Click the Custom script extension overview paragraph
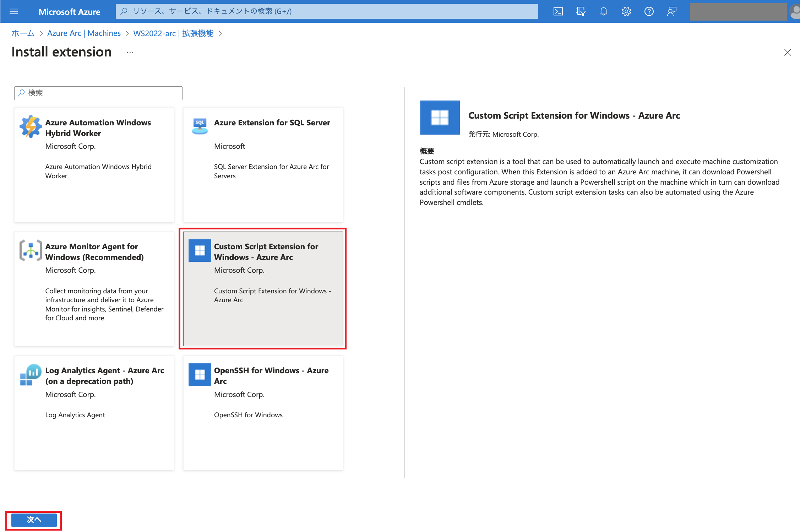The width and height of the screenshot is (800, 532). (x=599, y=182)
